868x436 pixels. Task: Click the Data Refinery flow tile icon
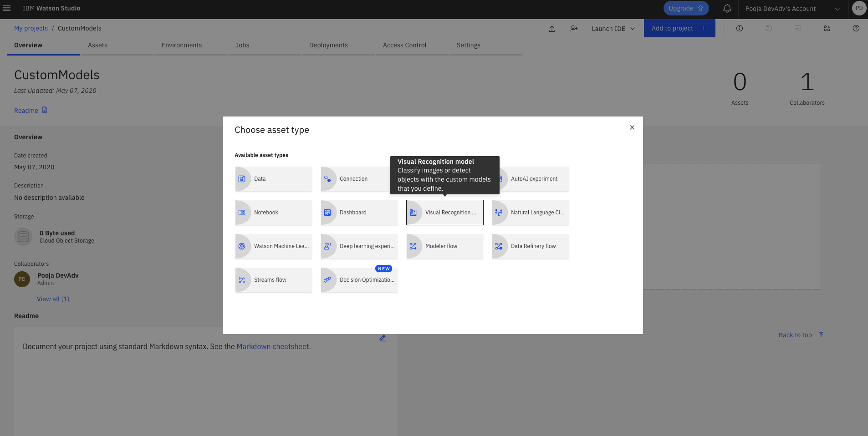[x=499, y=246]
